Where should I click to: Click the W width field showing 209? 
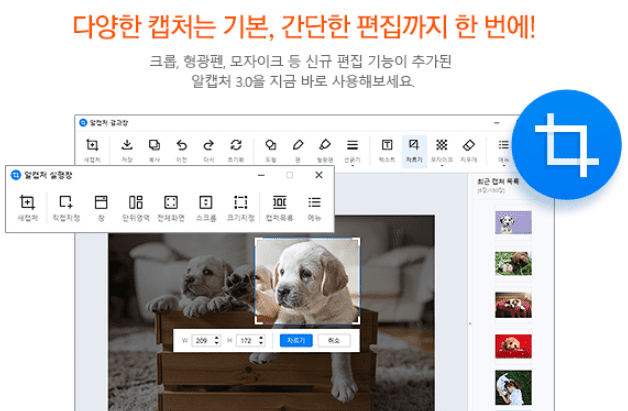point(203,340)
